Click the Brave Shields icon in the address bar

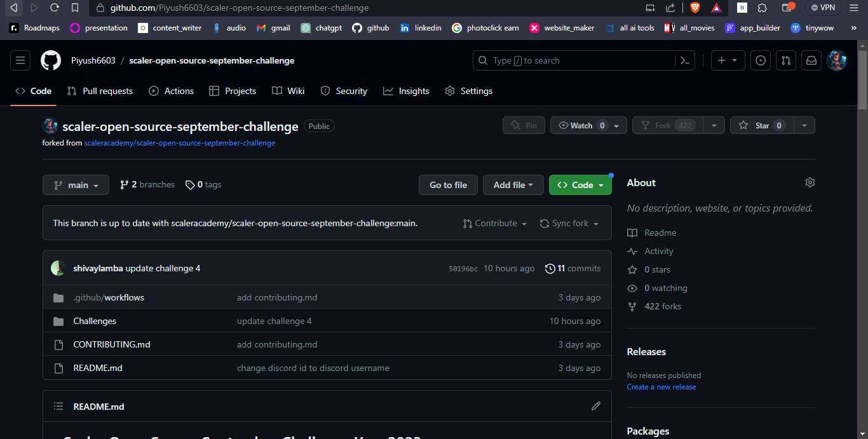tap(695, 8)
